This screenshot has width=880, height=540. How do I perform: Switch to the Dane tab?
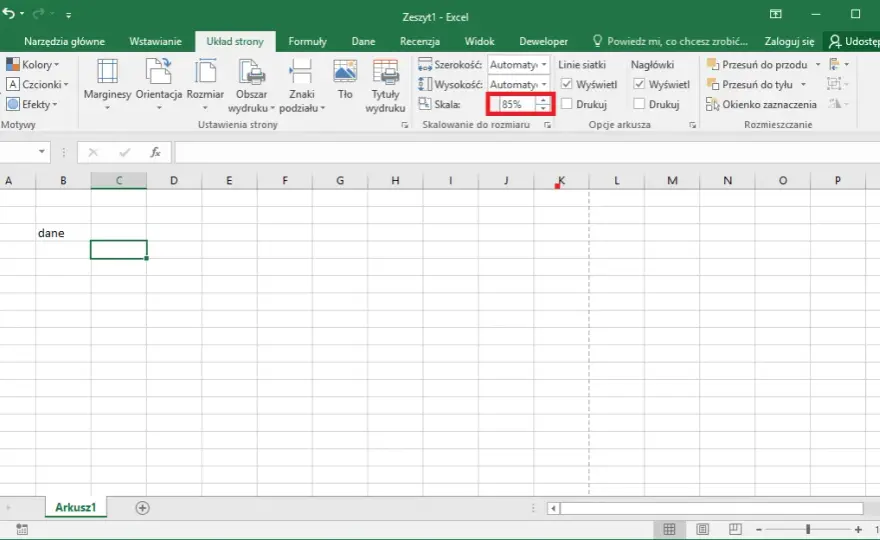coord(363,42)
